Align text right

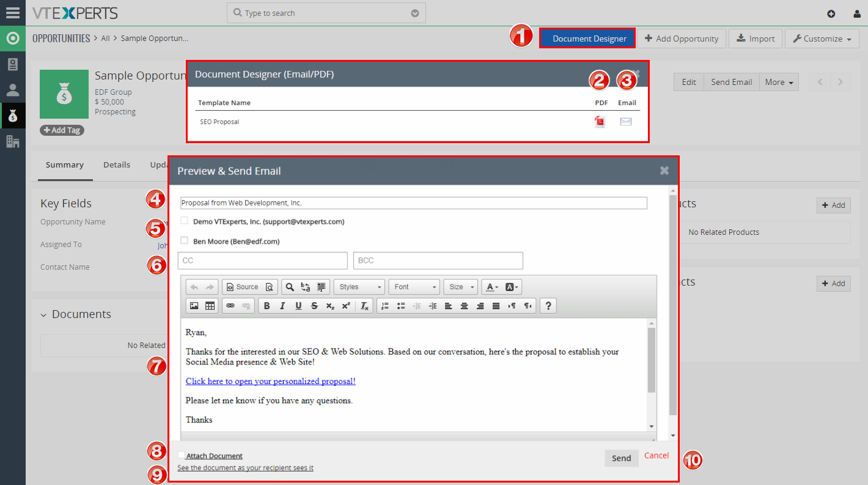click(x=480, y=306)
